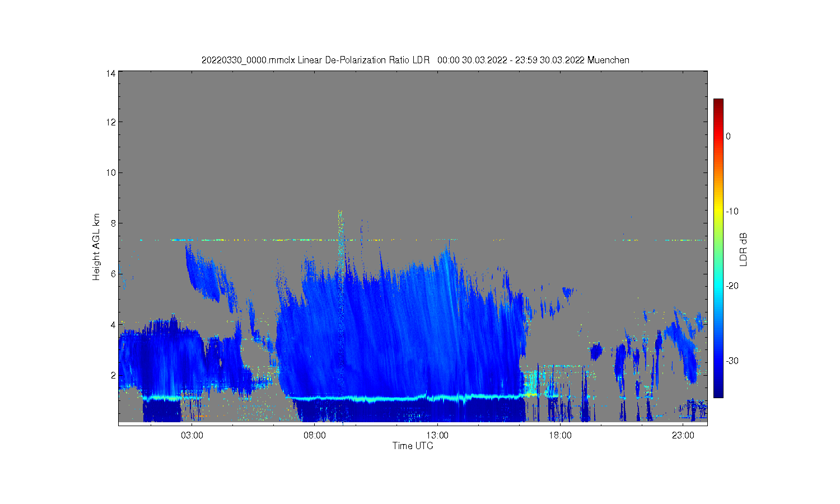Click the height tick label 14
840x504 pixels.
click(x=111, y=73)
